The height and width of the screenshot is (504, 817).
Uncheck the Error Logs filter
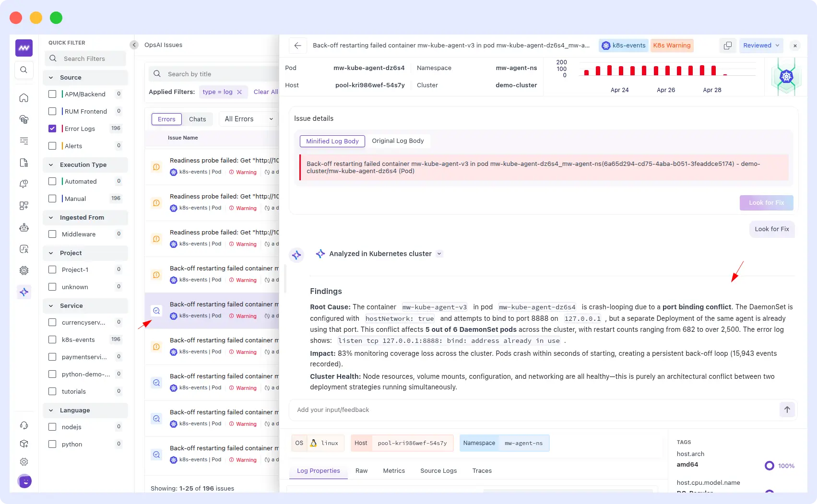52,128
